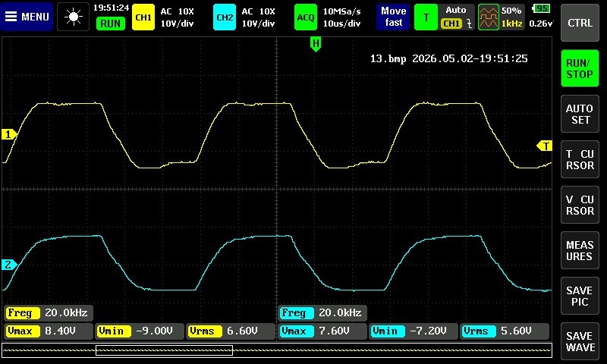Open the signal generator waveform icon
Image resolution: width=607 pixels, height=364 pixels.
pyautogui.click(x=489, y=17)
